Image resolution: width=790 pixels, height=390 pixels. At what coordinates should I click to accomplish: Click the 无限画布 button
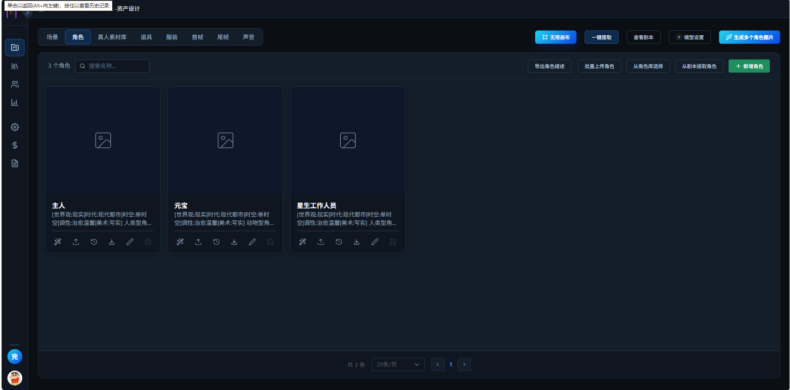pos(556,37)
